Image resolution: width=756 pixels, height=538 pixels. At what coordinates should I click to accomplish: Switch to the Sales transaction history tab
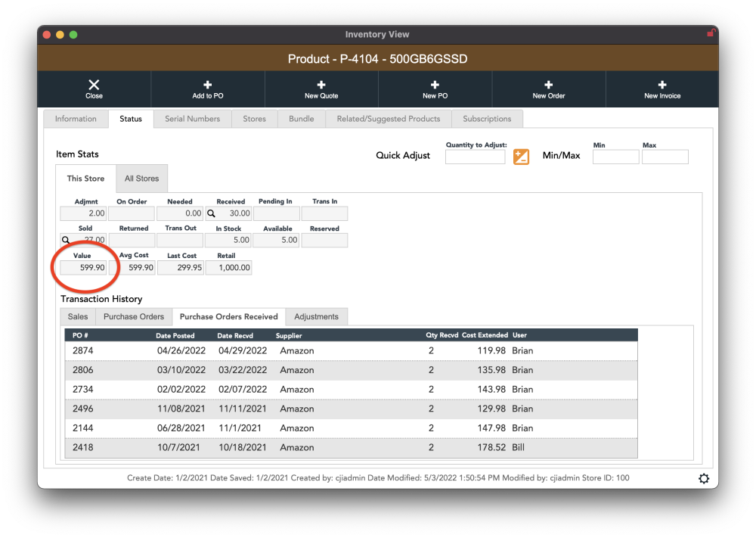point(78,316)
